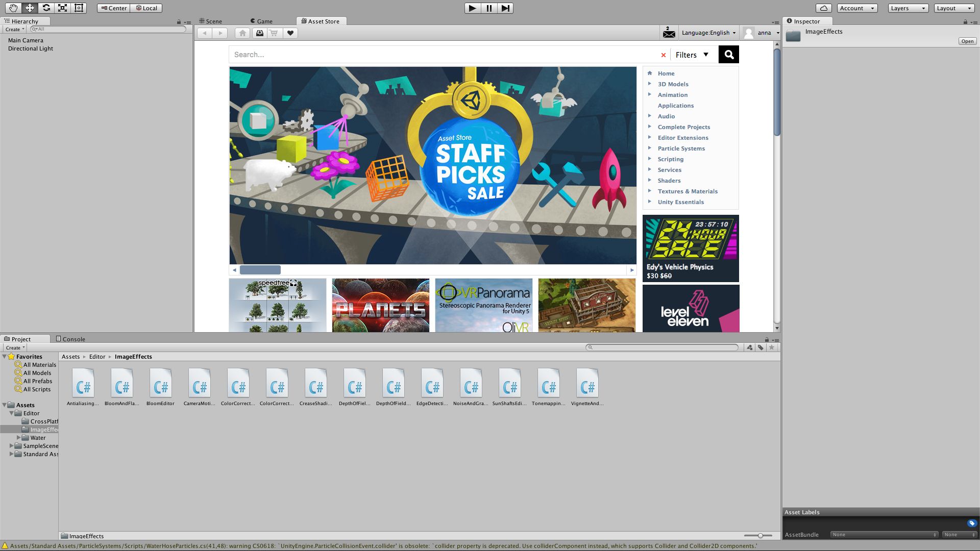Select the Hand tool in toolbar
Viewport: 980px width, 551px height.
point(13,8)
